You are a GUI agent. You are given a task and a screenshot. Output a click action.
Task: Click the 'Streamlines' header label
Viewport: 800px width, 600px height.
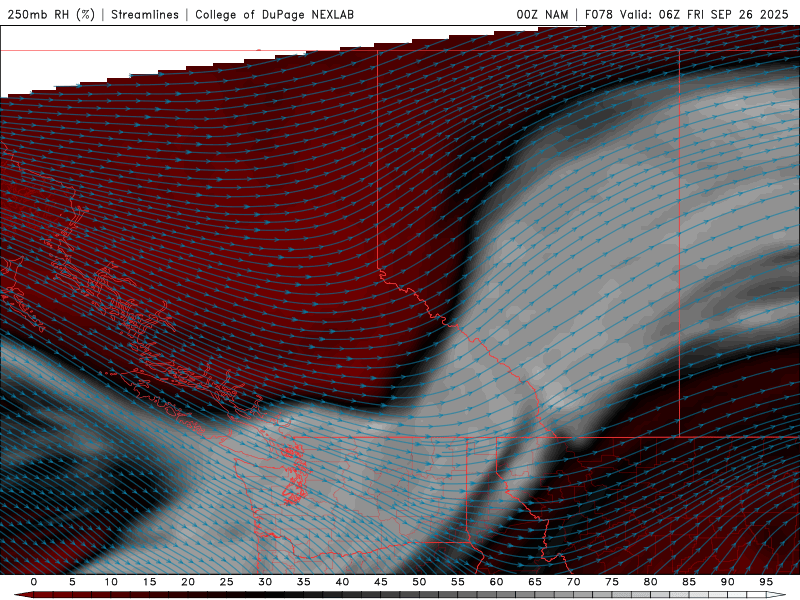point(145,14)
